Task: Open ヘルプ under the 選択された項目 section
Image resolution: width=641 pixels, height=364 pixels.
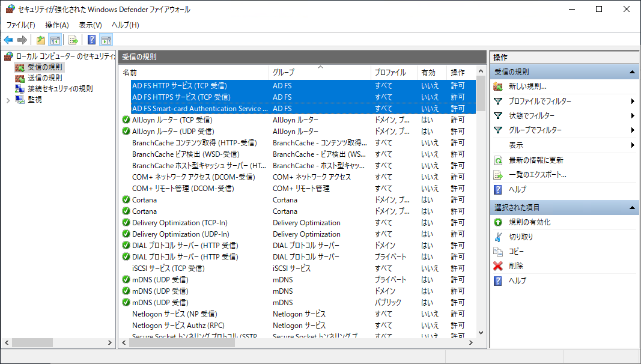Action: (517, 281)
